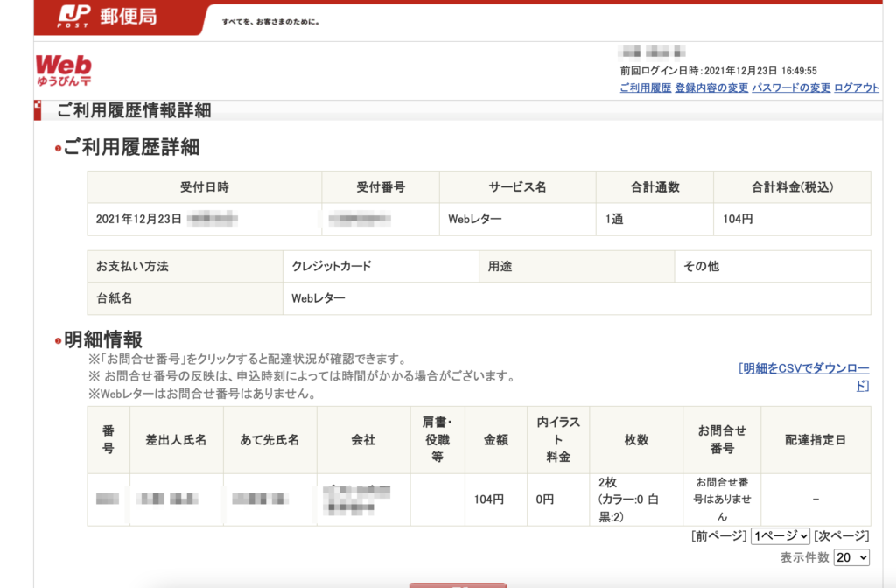Go to next page with [次ページ]

coord(841,536)
